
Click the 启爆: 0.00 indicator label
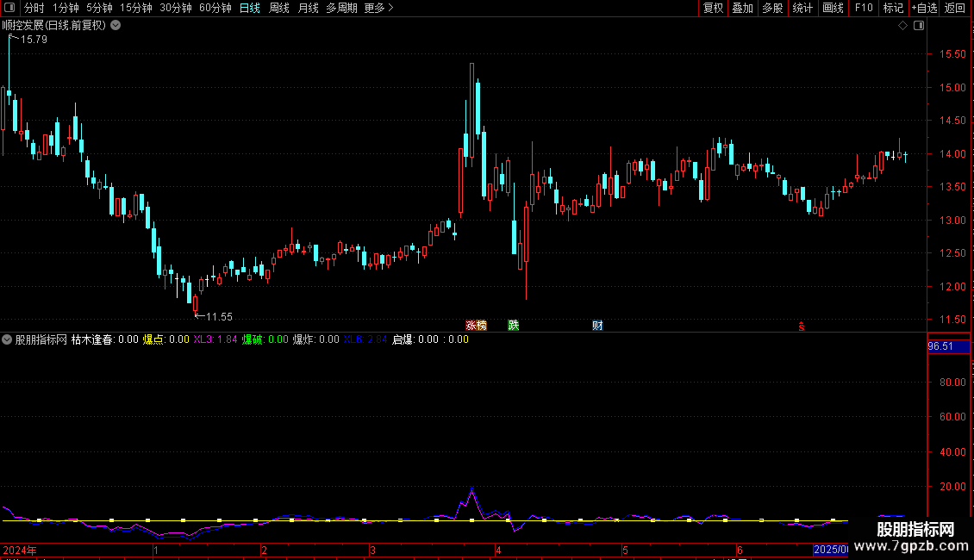click(415, 339)
